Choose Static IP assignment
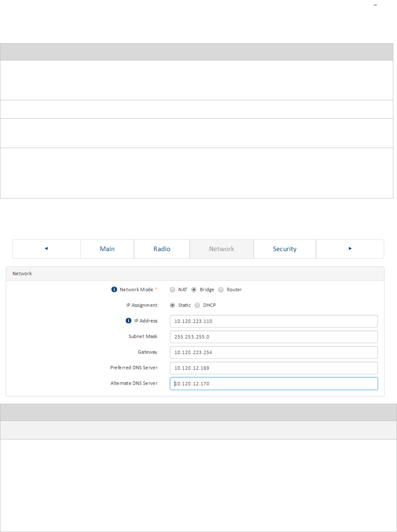This screenshot has width=397, height=532. tap(173, 305)
